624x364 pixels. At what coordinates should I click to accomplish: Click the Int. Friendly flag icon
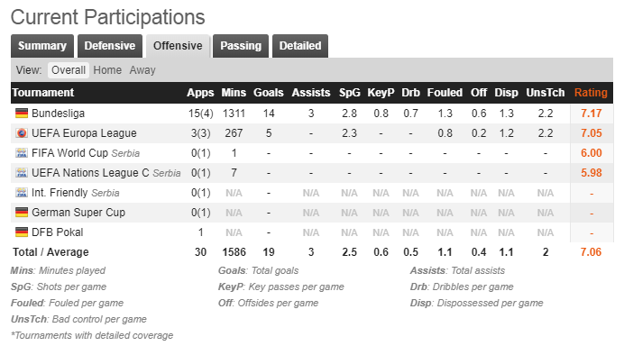point(22,193)
